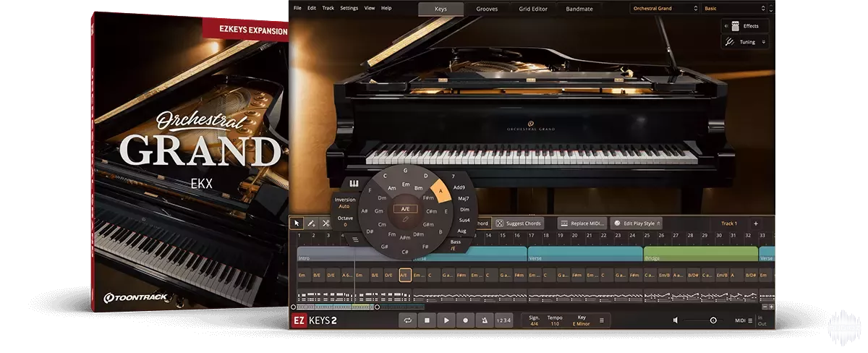Viewport: 868px width, 353px height.
Task: Zoom in timeline with plus button
Action: (771, 307)
